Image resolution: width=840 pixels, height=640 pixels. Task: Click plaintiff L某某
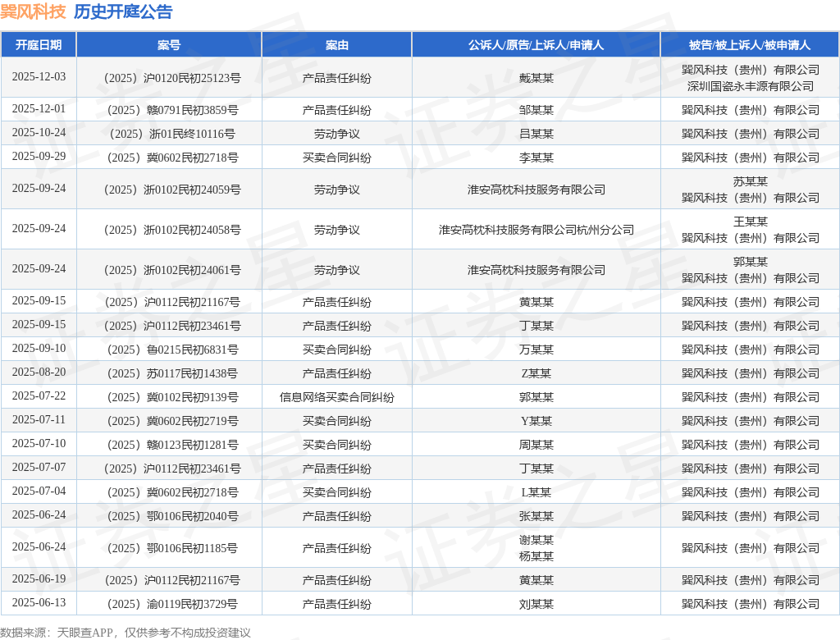tap(536, 492)
